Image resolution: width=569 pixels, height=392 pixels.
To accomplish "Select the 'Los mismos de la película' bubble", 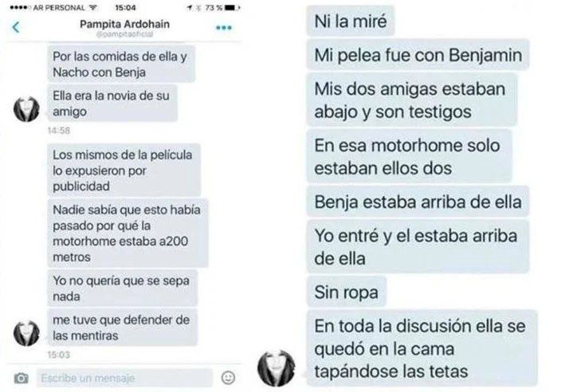I will pyautogui.click(x=124, y=171).
